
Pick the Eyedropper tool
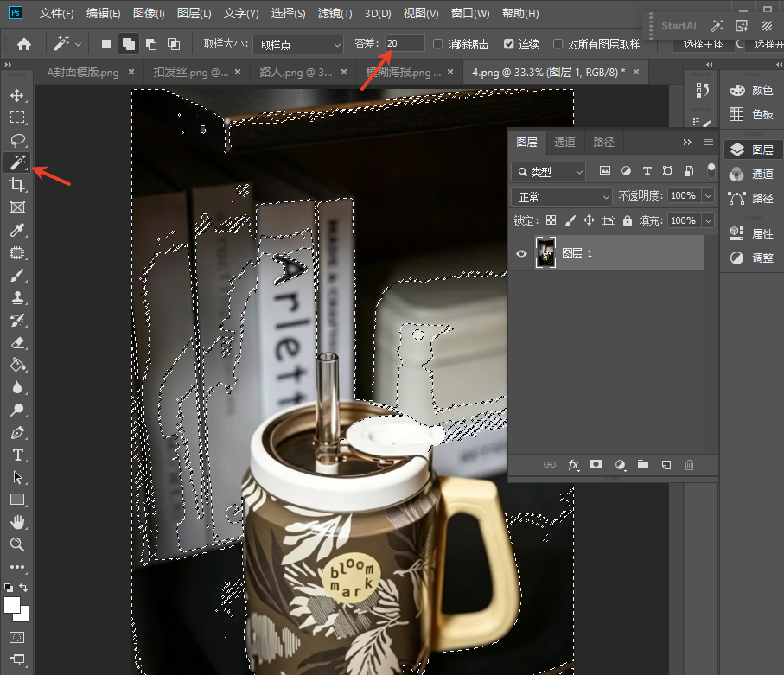tap(17, 230)
